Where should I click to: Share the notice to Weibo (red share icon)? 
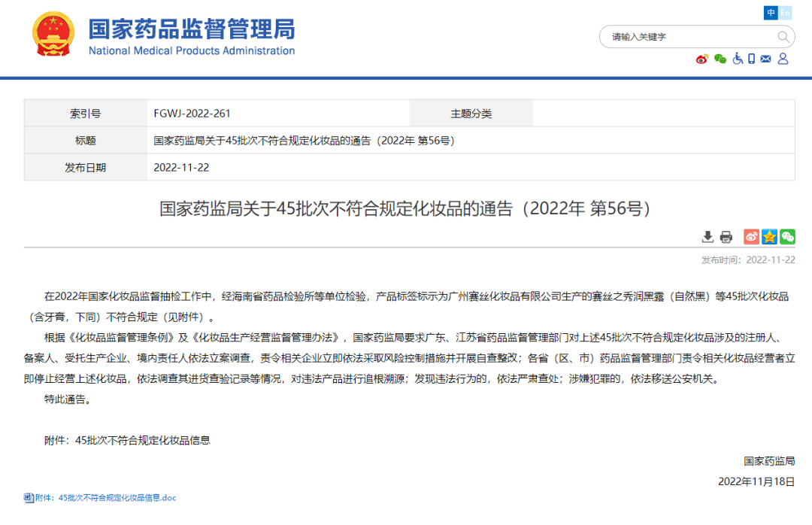(x=751, y=237)
